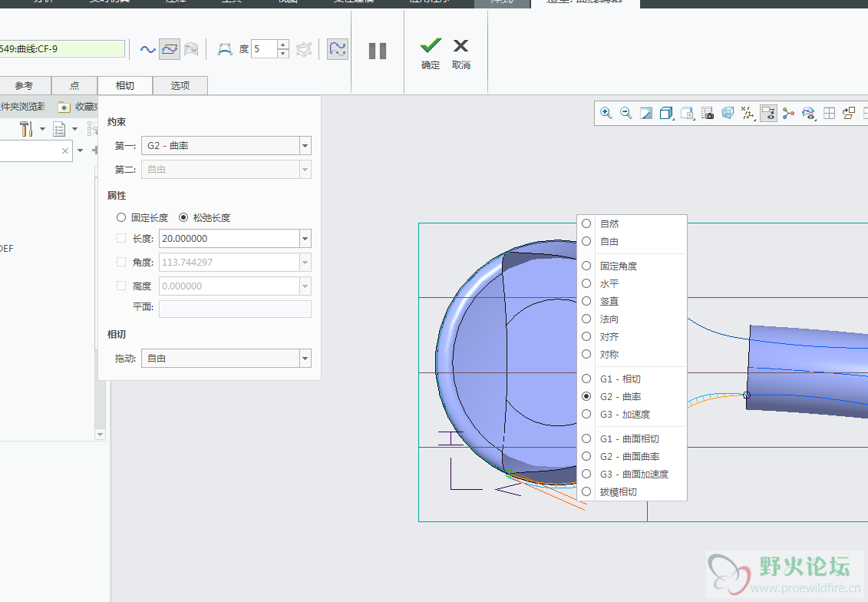Choose 法向 in the constraint popup
868x602 pixels.
pyautogui.click(x=632, y=319)
